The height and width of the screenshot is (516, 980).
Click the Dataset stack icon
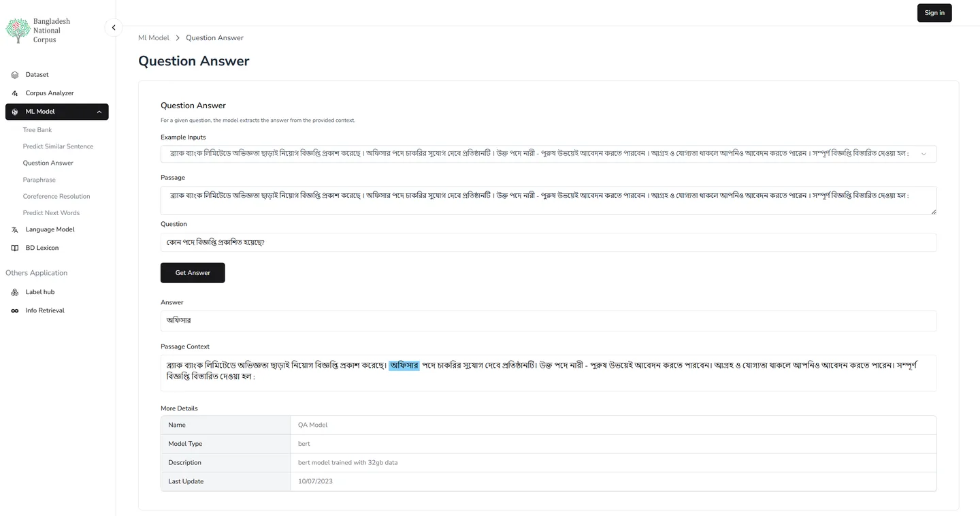pyautogui.click(x=15, y=75)
